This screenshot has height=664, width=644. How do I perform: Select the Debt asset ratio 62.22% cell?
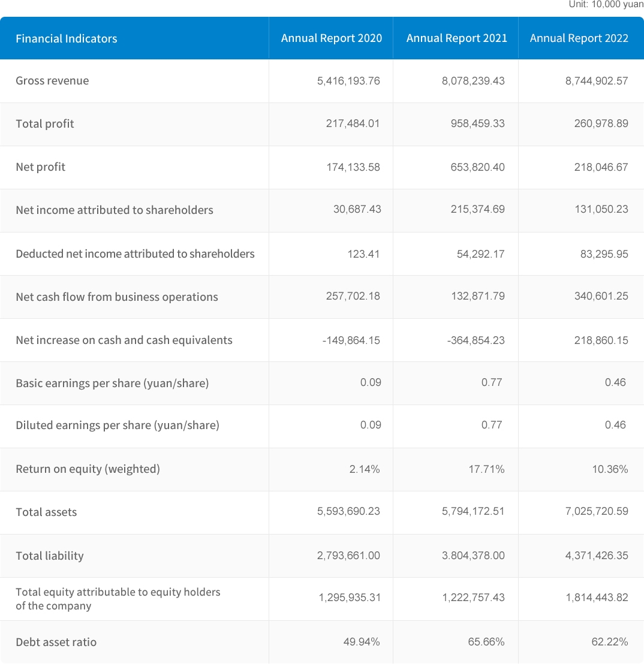609,642
